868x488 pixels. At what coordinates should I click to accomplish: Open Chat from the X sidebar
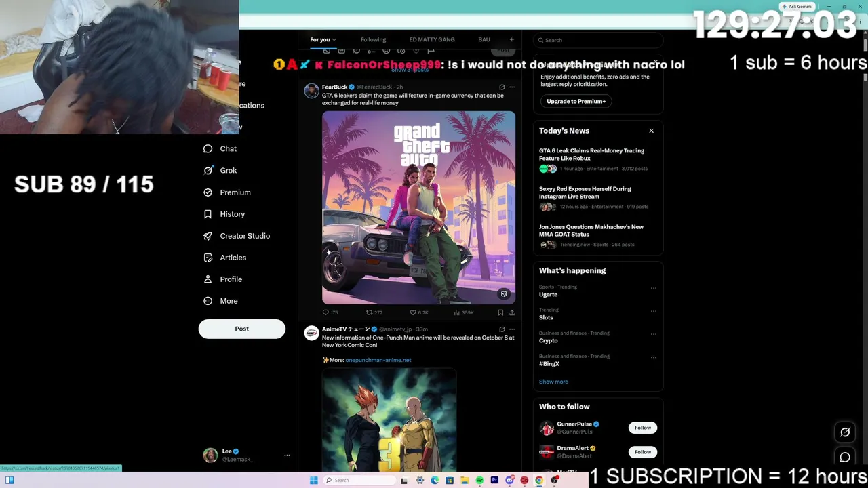(220, 149)
